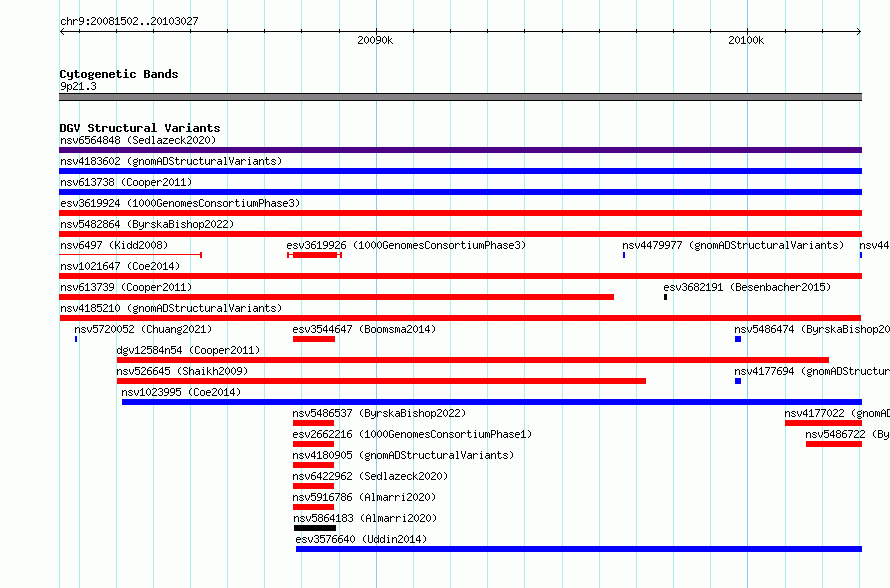Click nsv6422962 (Sedlazeck2020) label
The height and width of the screenshot is (588, 890).
pyautogui.click(x=370, y=476)
